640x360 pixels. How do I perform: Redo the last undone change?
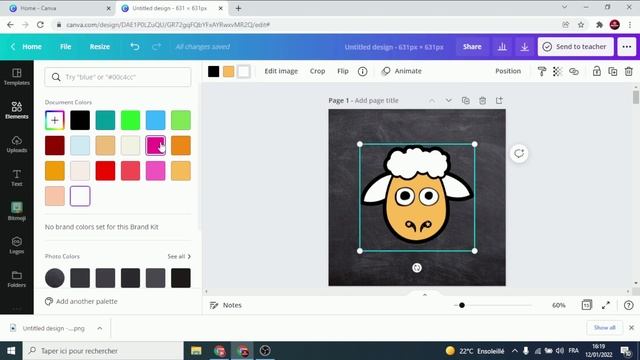point(156,47)
